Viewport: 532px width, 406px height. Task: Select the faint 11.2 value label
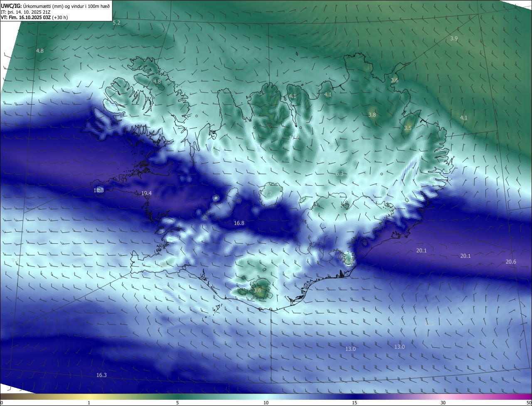click(429, 323)
